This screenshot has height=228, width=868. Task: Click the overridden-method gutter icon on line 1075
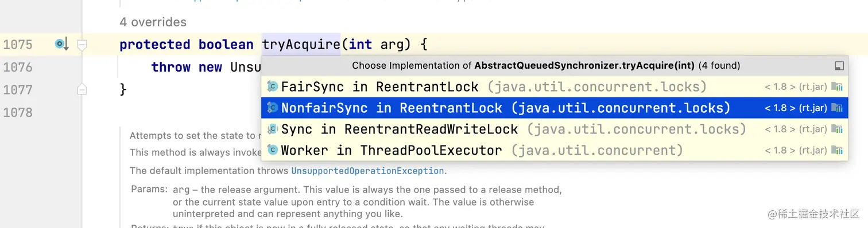pyautogui.click(x=61, y=44)
